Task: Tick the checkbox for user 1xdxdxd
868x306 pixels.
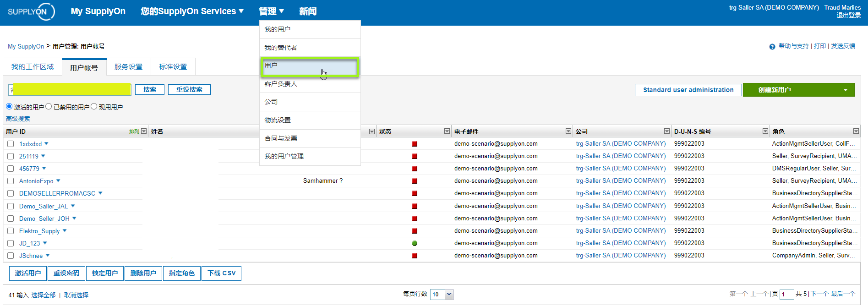Action: 11,144
